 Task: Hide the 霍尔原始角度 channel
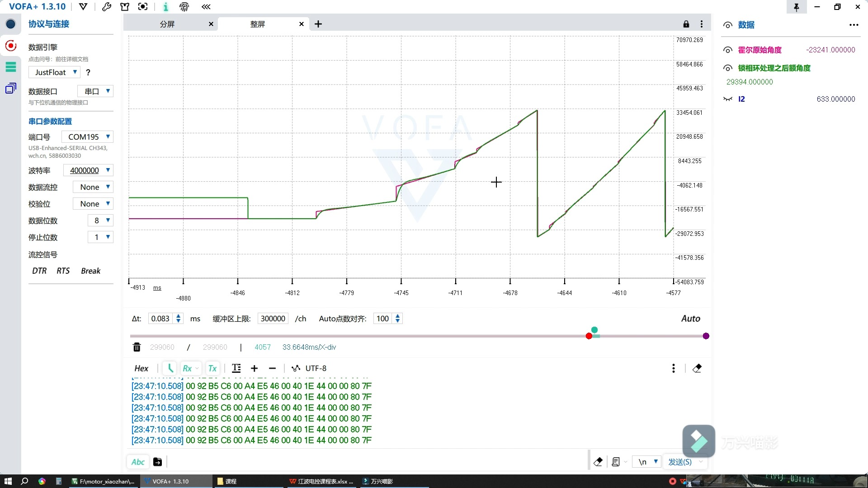click(728, 50)
